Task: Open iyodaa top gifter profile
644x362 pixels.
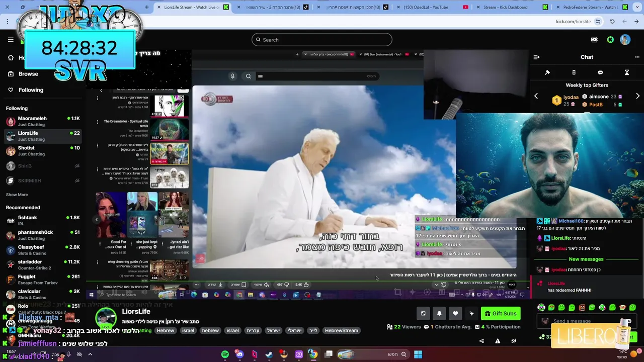Action: (x=566, y=100)
